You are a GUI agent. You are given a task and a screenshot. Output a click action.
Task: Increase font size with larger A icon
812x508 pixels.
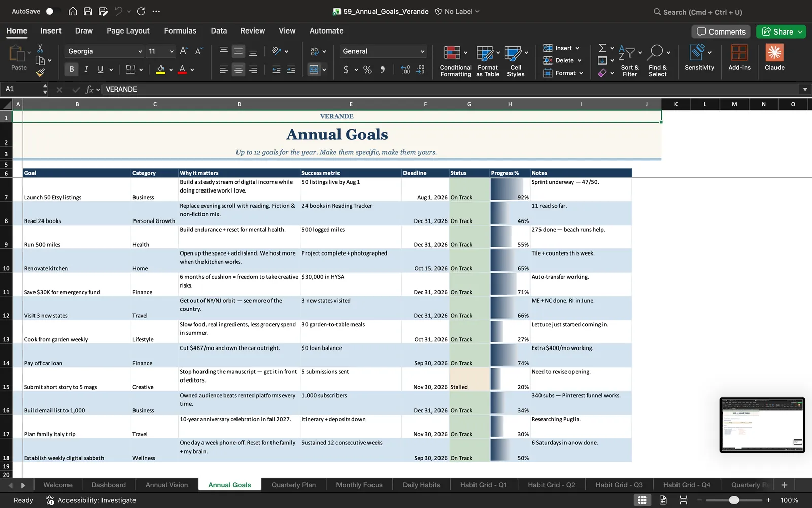click(x=184, y=51)
